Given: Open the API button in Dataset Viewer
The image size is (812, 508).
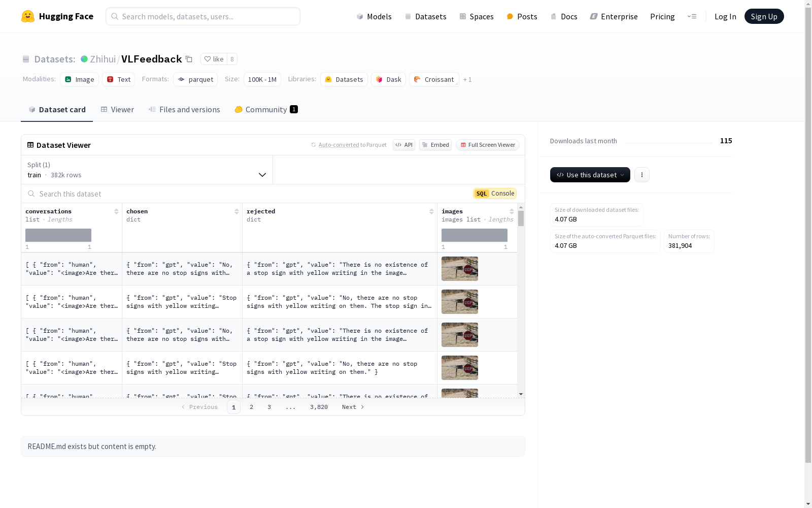Looking at the screenshot, I should [x=404, y=145].
